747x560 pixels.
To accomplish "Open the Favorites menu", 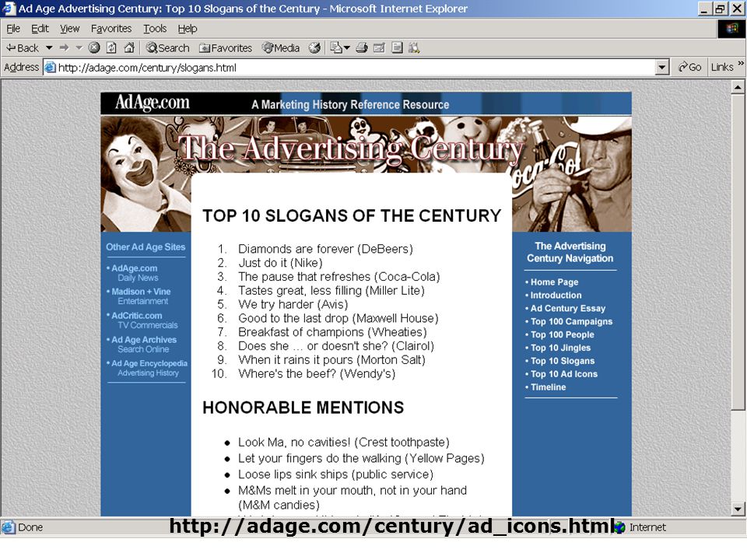I will pyautogui.click(x=111, y=29).
